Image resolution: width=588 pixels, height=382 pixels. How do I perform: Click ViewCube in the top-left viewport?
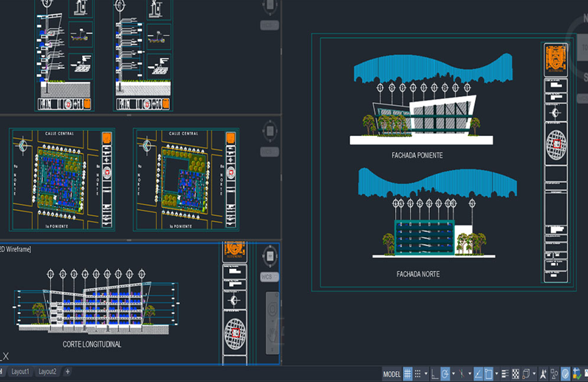(x=270, y=6)
